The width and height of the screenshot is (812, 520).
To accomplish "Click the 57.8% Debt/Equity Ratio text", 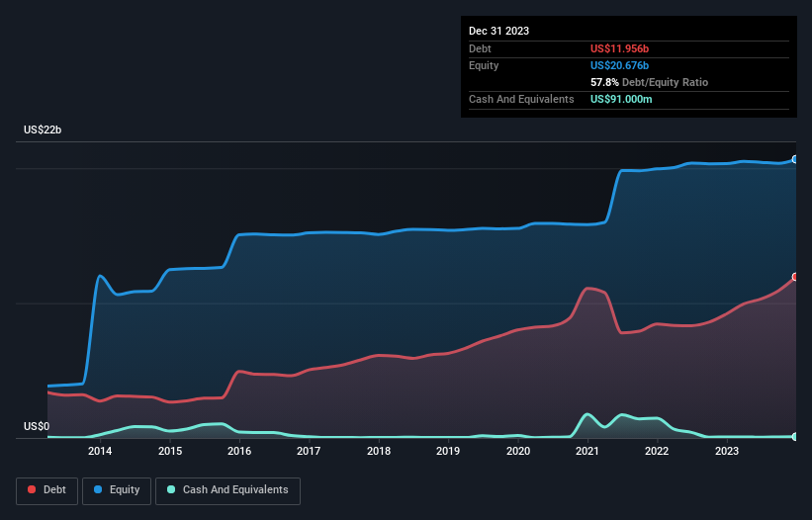I will tap(649, 82).
